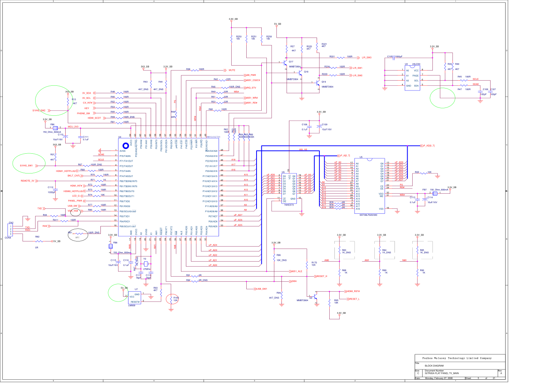The width and height of the screenshot is (555, 392).
Task: Click the Q17 MMBT3904 transistor symbol
Action: (x=286, y=63)
